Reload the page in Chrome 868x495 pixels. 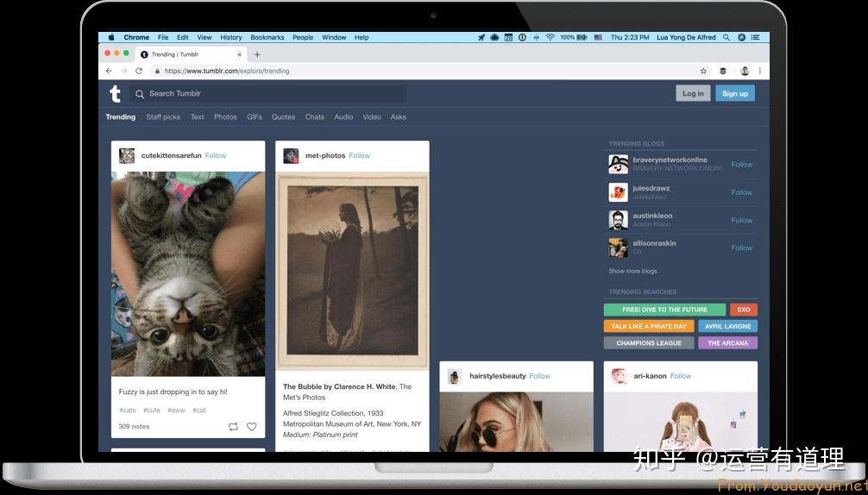[139, 71]
